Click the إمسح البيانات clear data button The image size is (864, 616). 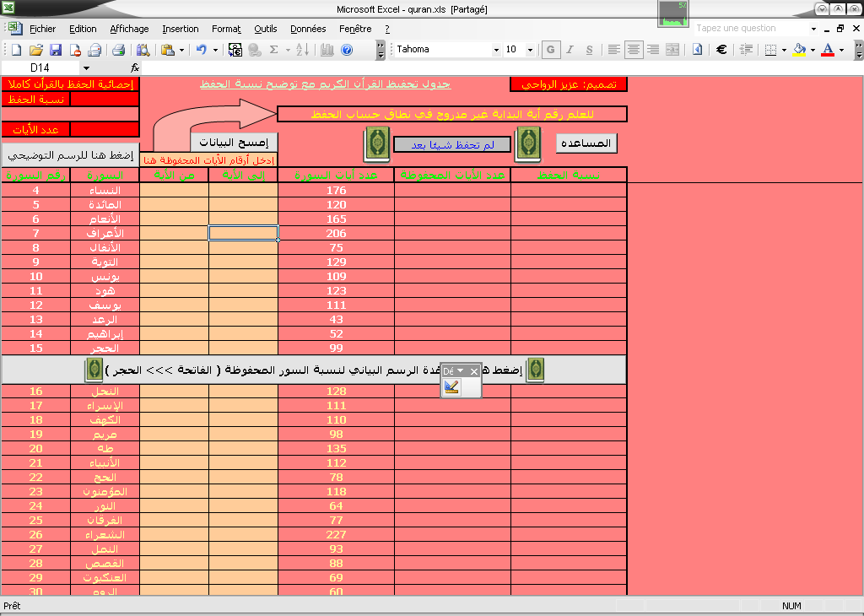234,142
